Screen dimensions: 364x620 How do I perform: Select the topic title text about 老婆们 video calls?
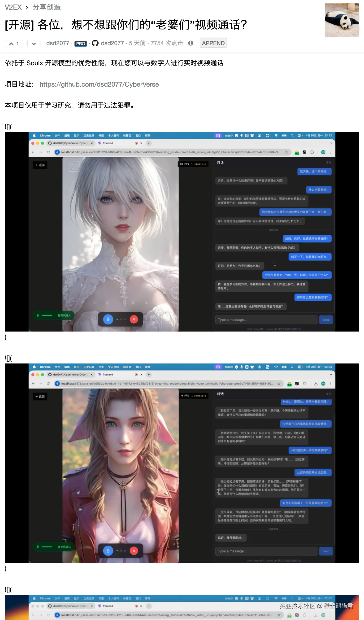click(126, 25)
